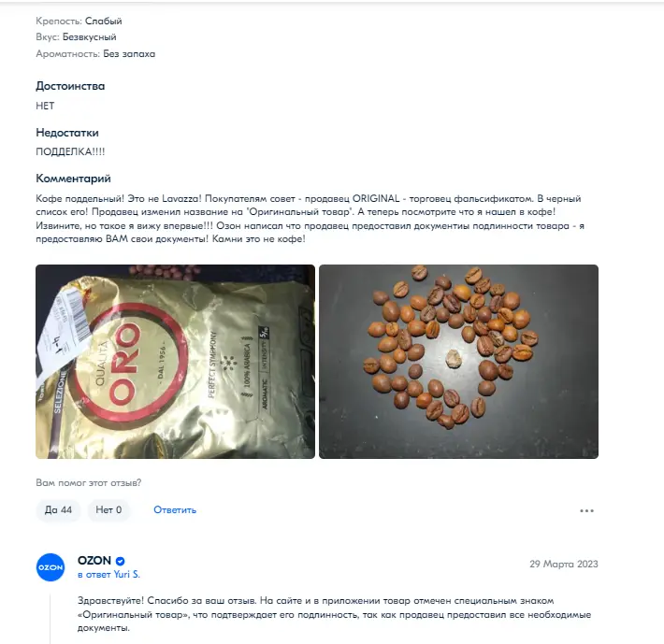
Task: Open the three-dot more options menu
Action: pyautogui.click(x=586, y=510)
